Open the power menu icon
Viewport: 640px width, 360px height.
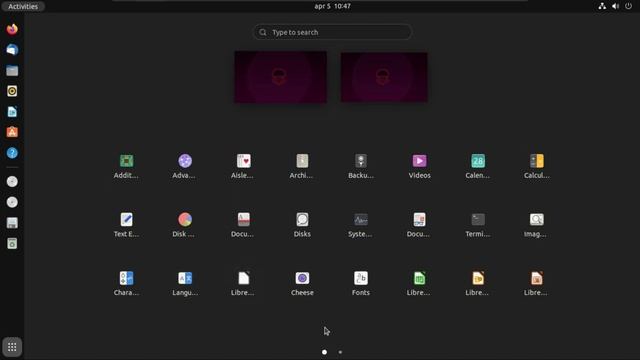[x=629, y=6]
